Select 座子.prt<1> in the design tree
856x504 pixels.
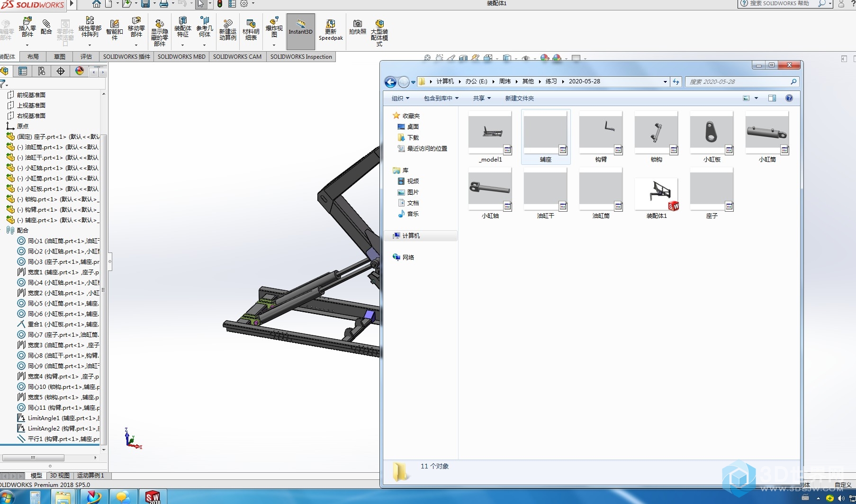click(53, 136)
